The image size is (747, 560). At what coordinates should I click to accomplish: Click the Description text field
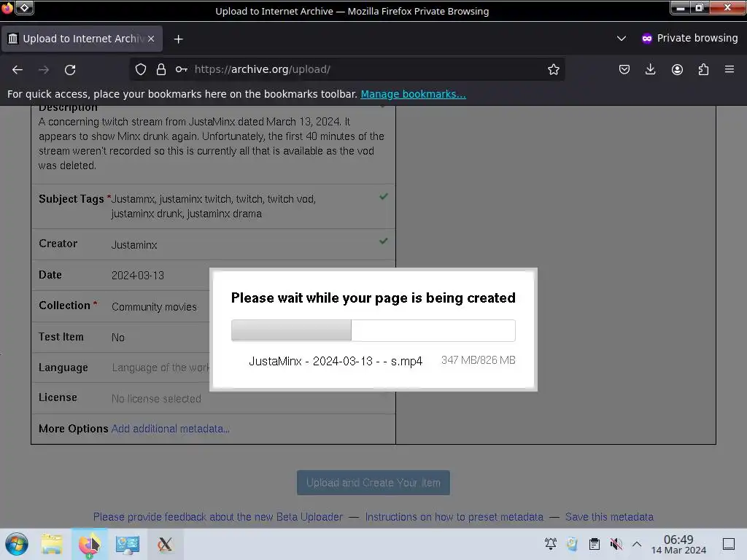point(212,144)
